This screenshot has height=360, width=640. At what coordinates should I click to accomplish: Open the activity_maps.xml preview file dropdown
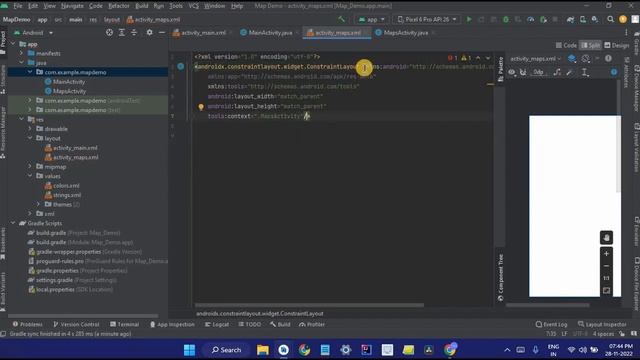(535, 59)
